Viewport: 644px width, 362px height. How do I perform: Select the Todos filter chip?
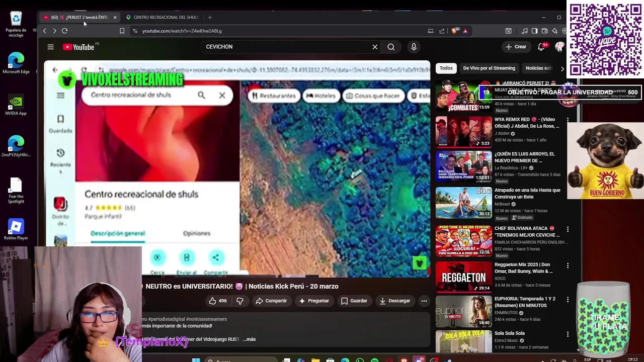pyautogui.click(x=446, y=68)
